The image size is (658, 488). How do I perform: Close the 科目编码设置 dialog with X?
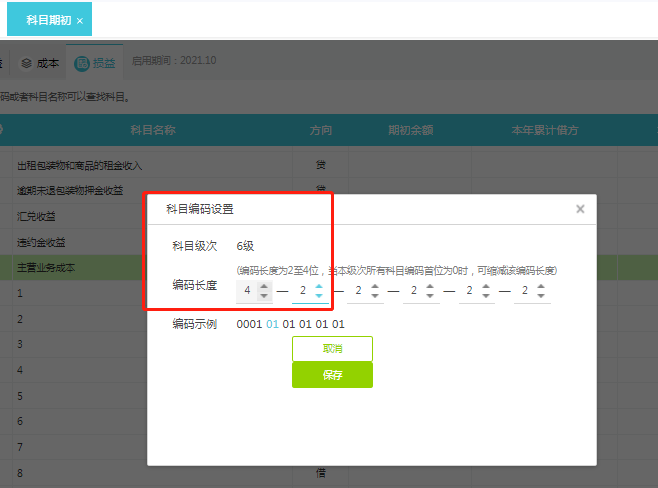point(580,209)
